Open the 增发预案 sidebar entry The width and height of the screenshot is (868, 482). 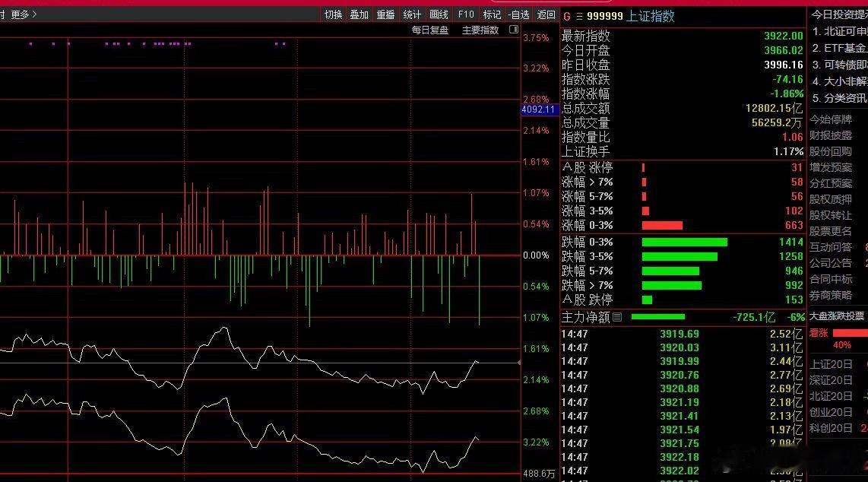tap(830, 167)
